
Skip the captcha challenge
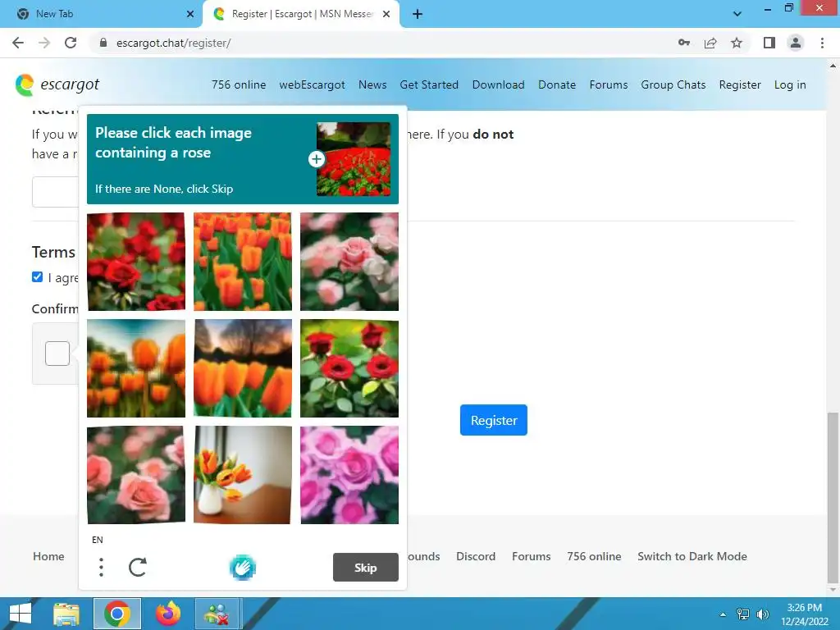(365, 568)
